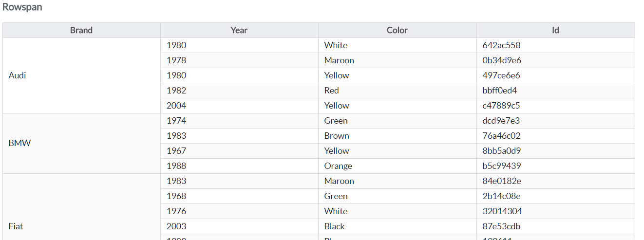Select the Audi brand cell
The image size is (644, 240).
tap(81, 75)
